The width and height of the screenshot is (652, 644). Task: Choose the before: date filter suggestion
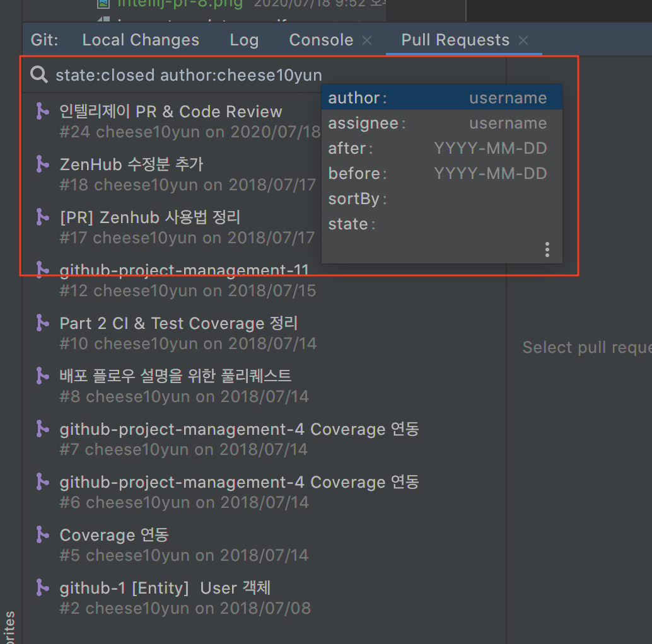(x=441, y=173)
